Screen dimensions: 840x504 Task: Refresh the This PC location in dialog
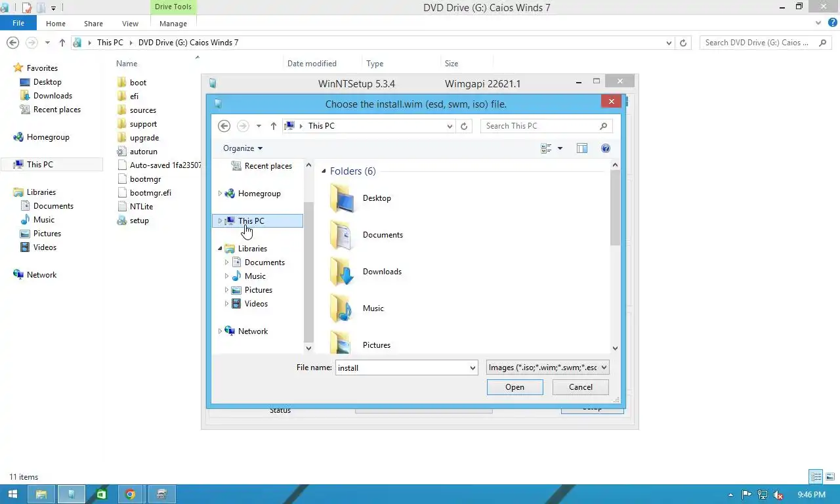pyautogui.click(x=464, y=126)
